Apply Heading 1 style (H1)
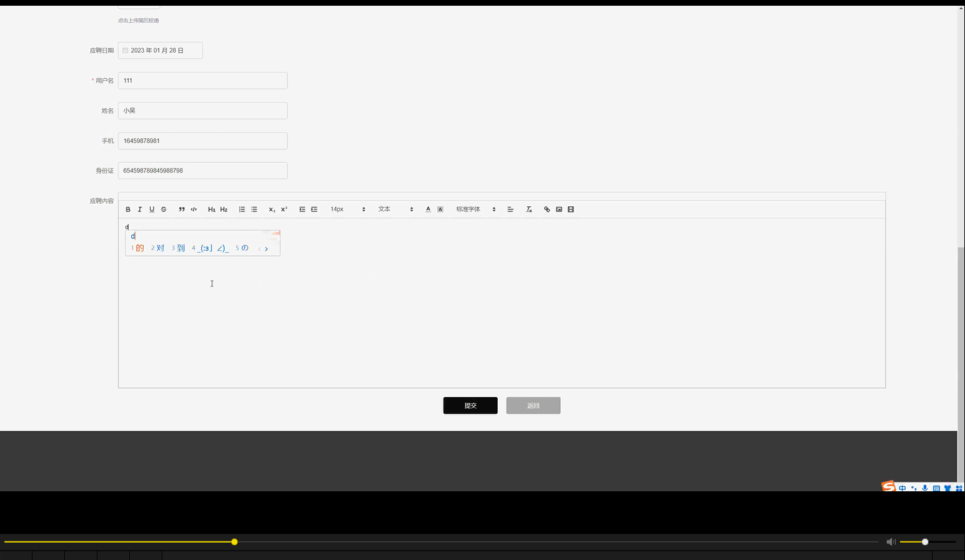 click(211, 209)
